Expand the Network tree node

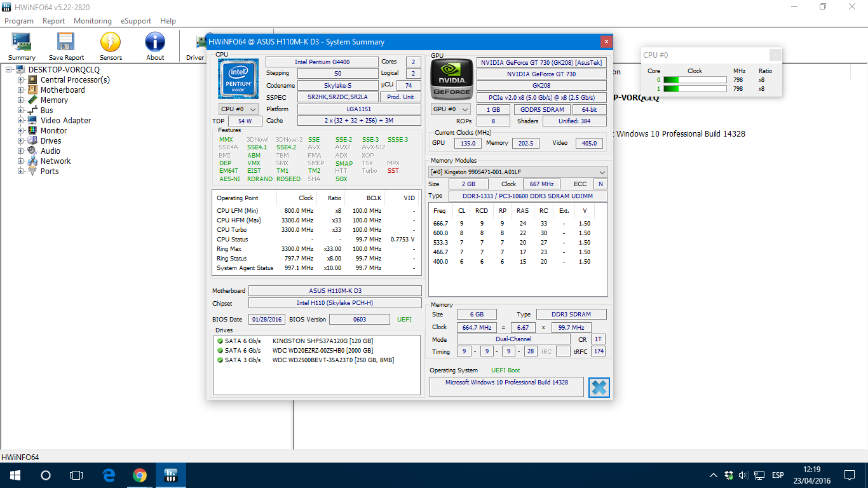pos(21,161)
